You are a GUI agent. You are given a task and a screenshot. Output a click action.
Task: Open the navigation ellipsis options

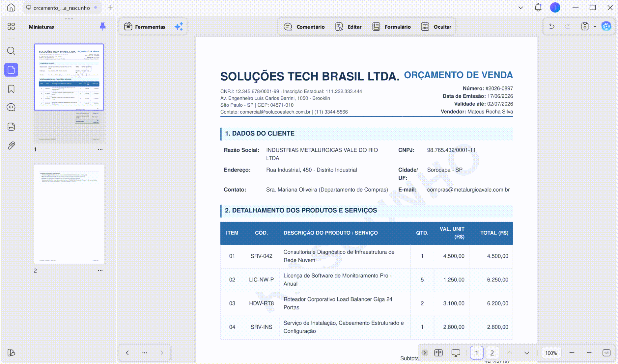145,353
